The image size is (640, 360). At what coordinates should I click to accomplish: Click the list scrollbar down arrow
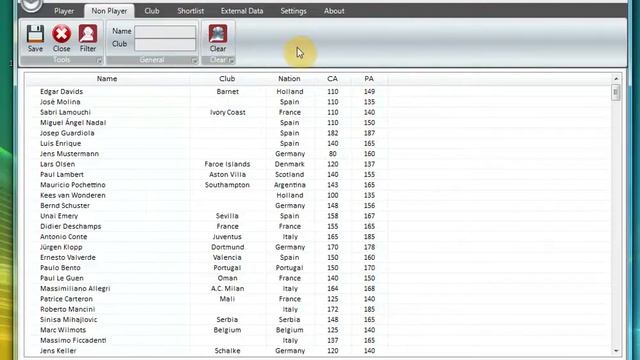616,351
